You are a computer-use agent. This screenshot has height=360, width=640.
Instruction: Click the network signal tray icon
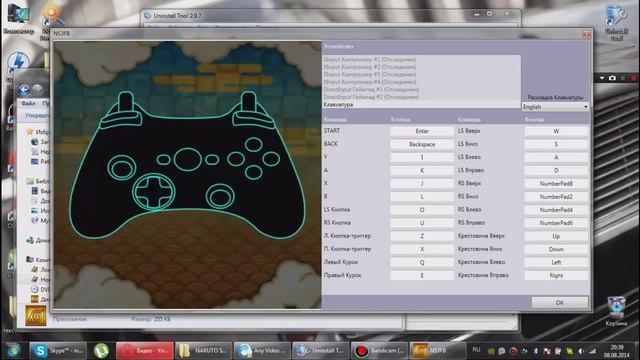pos(592,351)
